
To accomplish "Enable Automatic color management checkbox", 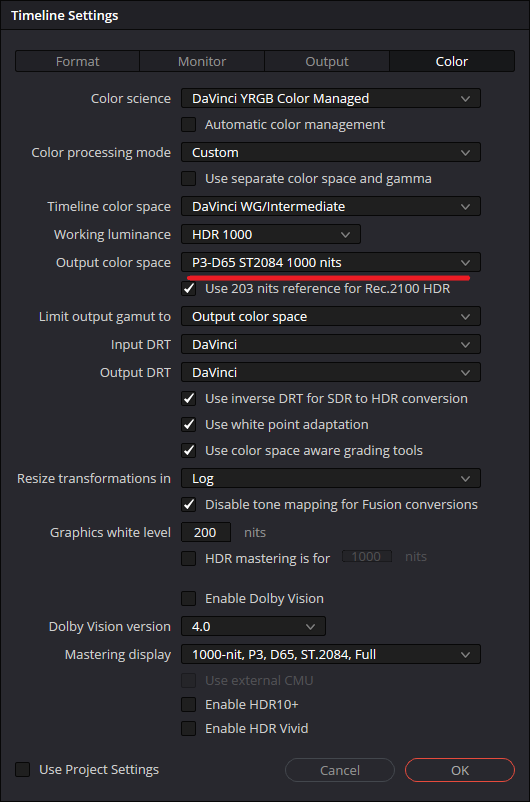I will tap(189, 124).
